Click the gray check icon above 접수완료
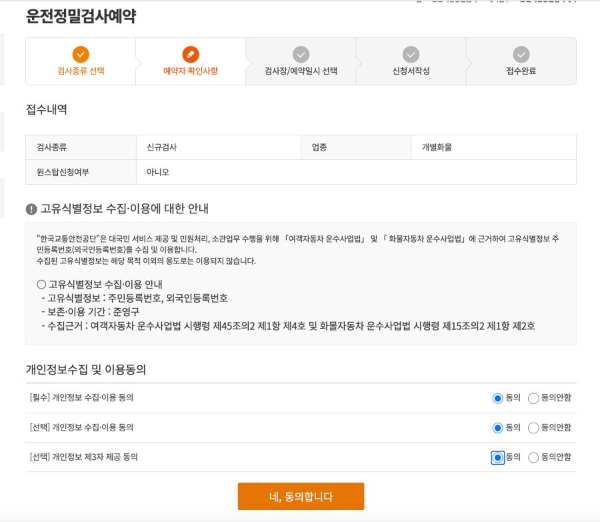 point(521,54)
